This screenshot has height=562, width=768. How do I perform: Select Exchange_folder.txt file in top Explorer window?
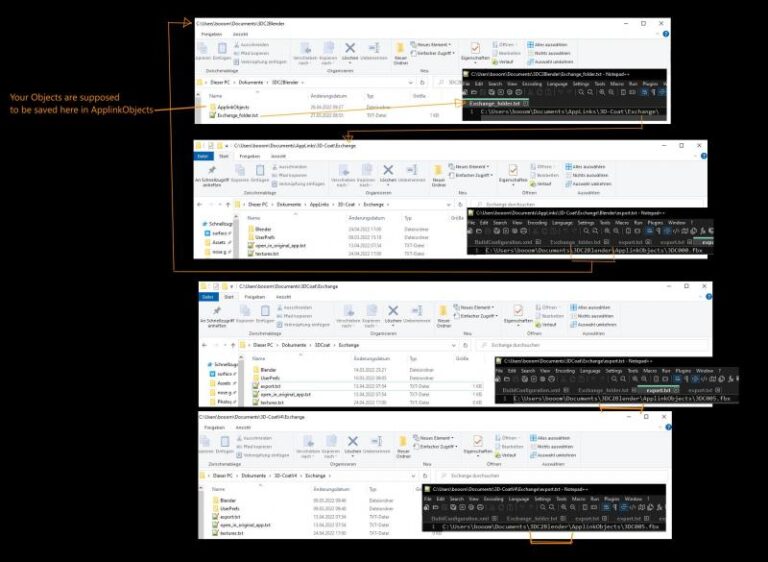pos(237,115)
